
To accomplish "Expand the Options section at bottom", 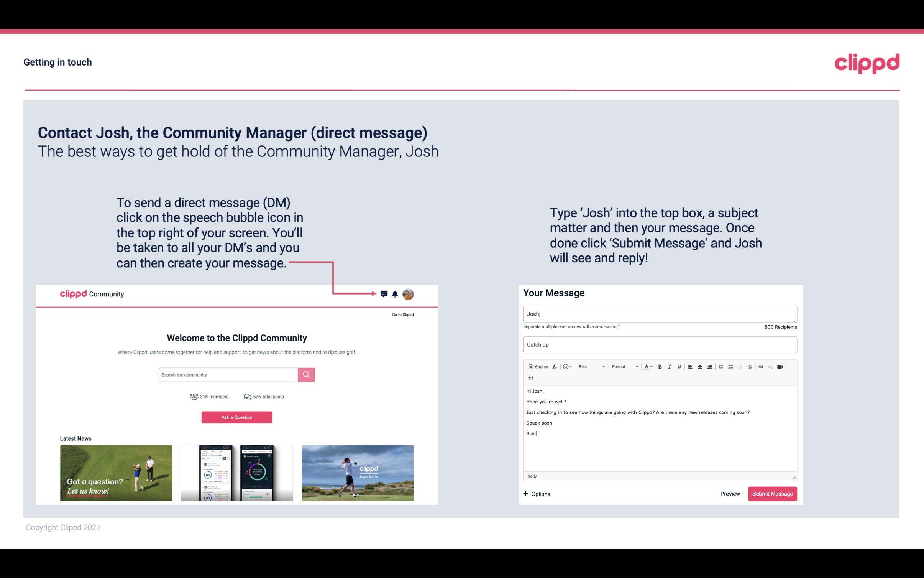I will pos(536,494).
